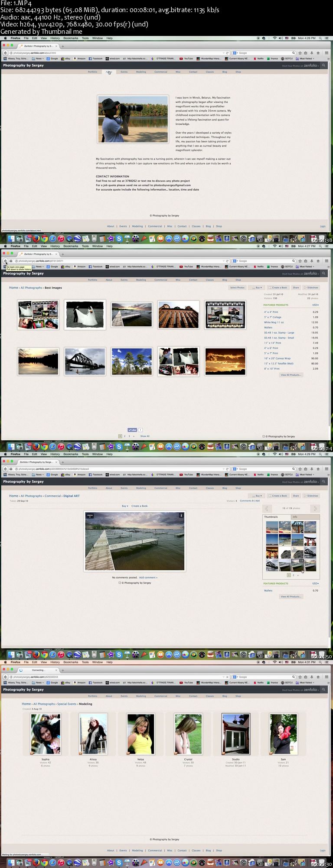This screenshot has height=868, width=333.
Task: Open Studio gallery thumbnail in Modeling frame
Action: click(x=236, y=734)
